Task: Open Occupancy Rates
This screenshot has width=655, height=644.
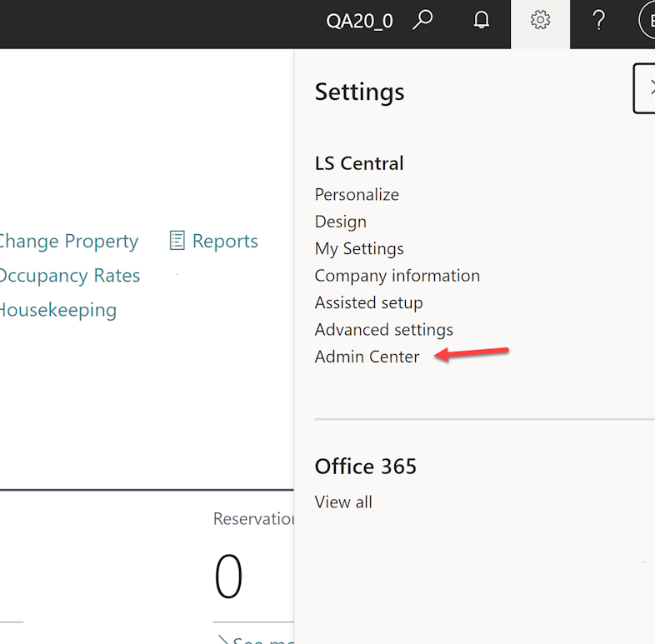Action: coord(69,275)
